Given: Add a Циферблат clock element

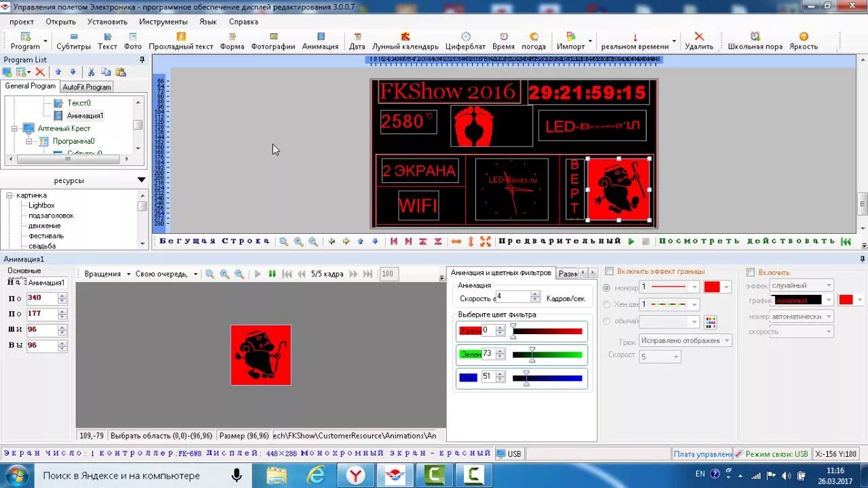Looking at the screenshot, I should click(465, 41).
